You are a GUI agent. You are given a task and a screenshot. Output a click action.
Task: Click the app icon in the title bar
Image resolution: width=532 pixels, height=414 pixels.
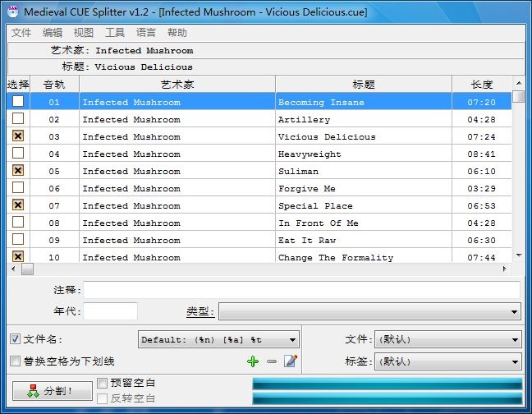click(x=13, y=11)
